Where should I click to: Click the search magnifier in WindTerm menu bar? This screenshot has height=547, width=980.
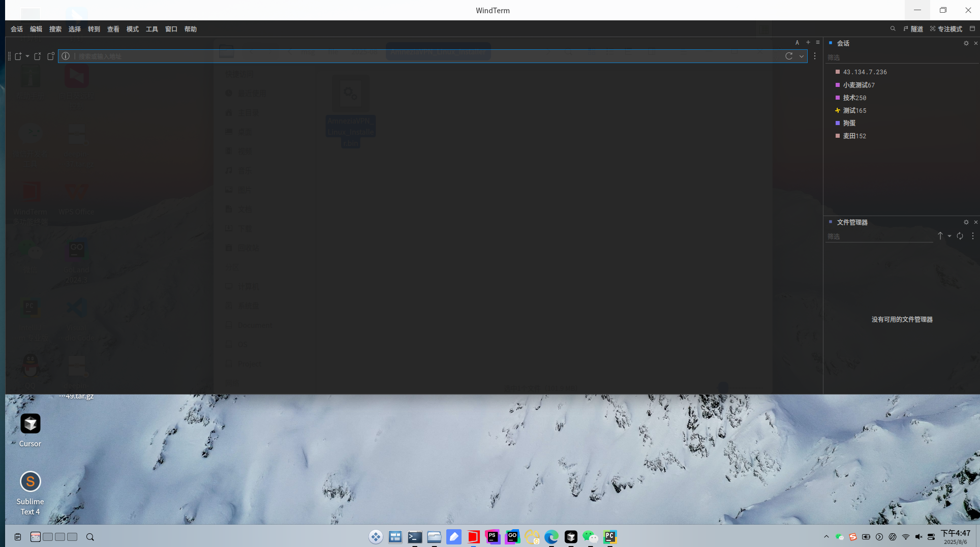(x=893, y=29)
